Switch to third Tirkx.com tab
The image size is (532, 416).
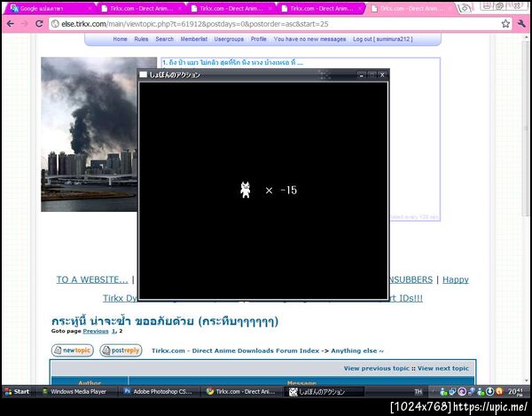tap(232, 9)
